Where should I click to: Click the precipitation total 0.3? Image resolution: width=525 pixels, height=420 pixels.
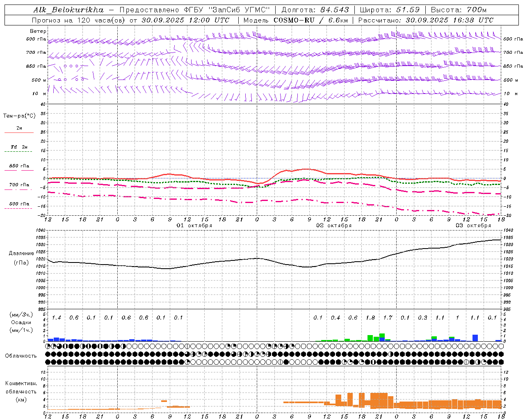tap(422, 317)
